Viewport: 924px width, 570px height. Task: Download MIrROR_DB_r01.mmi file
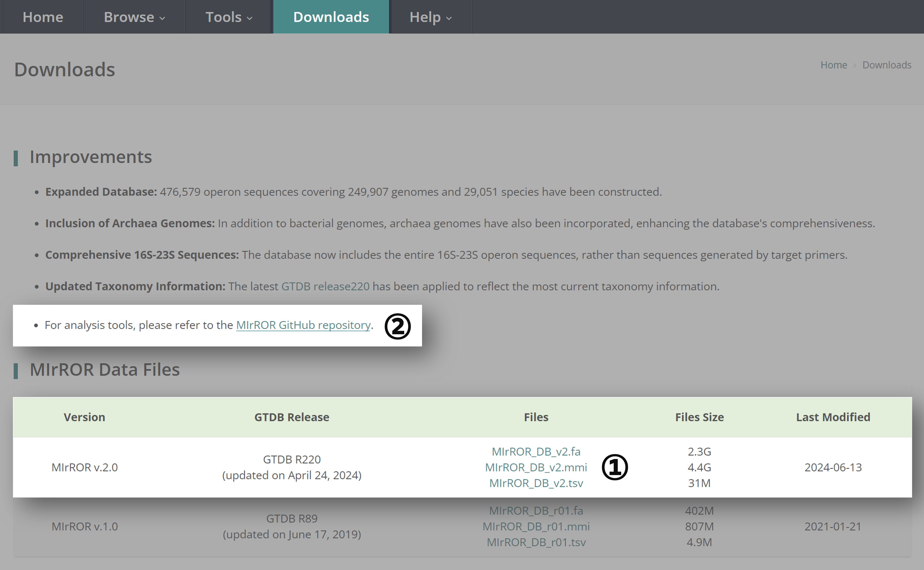pyautogui.click(x=536, y=526)
